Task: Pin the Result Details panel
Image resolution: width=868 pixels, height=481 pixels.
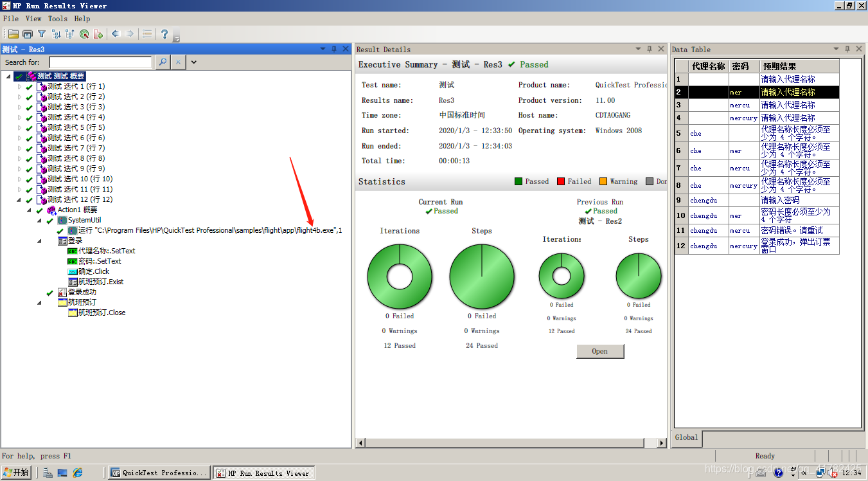Action: (650, 49)
